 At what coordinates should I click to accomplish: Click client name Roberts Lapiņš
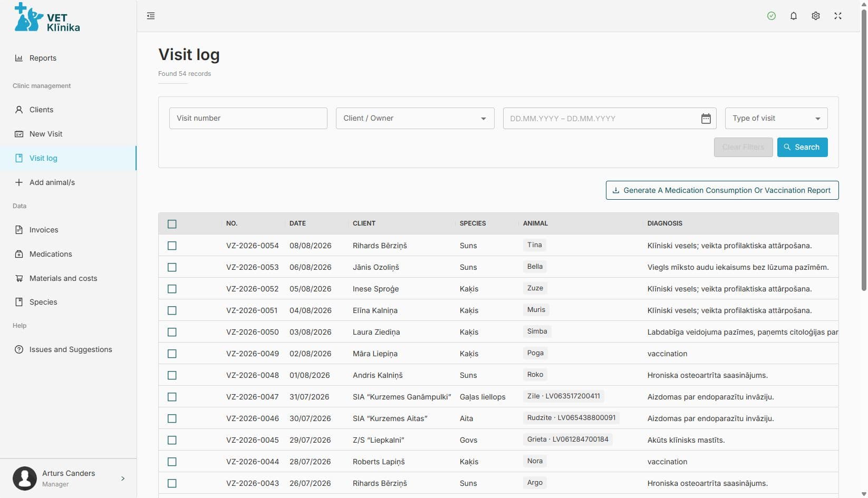[379, 462]
